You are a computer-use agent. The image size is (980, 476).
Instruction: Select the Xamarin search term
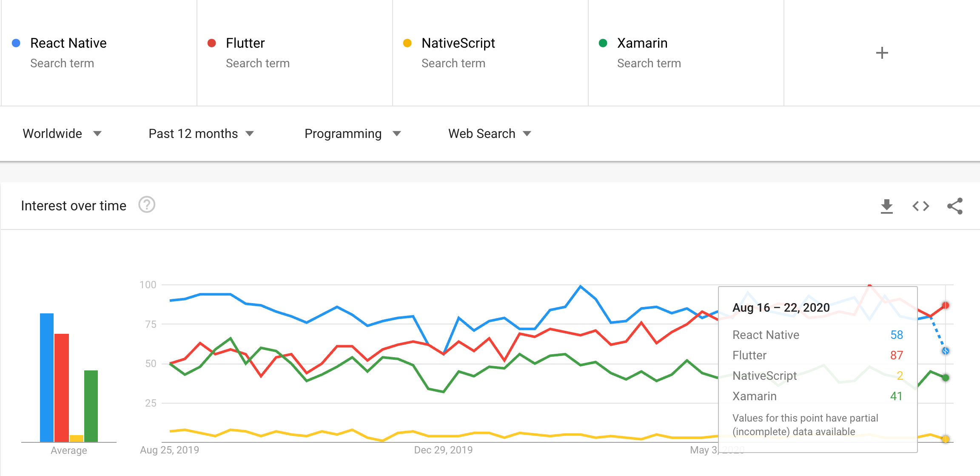pos(686,53)
